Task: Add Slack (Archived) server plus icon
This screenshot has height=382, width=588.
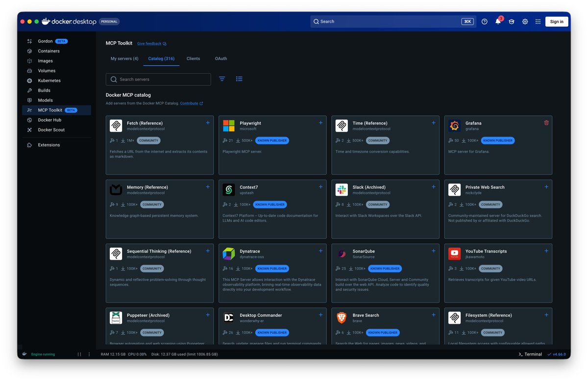Action: [434, 187]
